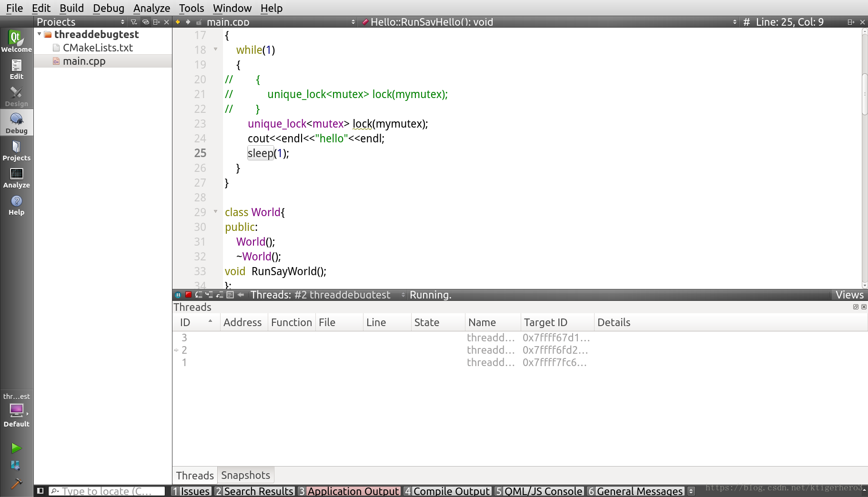Select thread 3 row in Threads table
The width and height of the screenshot is (868, 497).
coord(520,338)
